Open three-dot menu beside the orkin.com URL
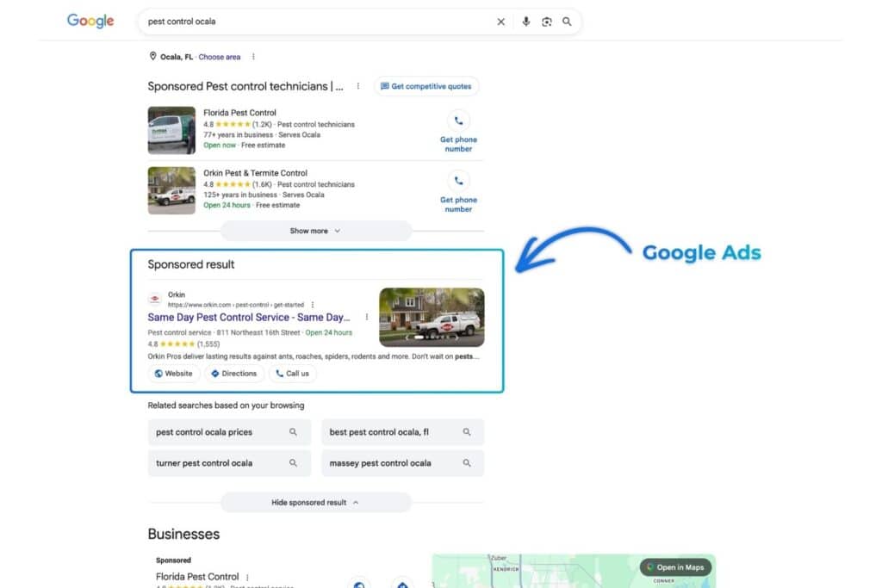882x588 pixels. pos(313,305)
